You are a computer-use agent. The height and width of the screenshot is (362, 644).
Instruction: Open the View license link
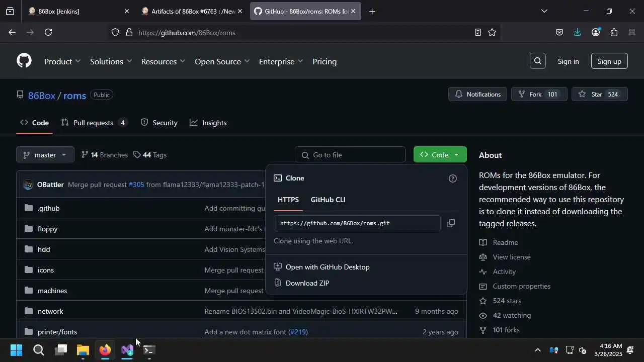[512, 257]
